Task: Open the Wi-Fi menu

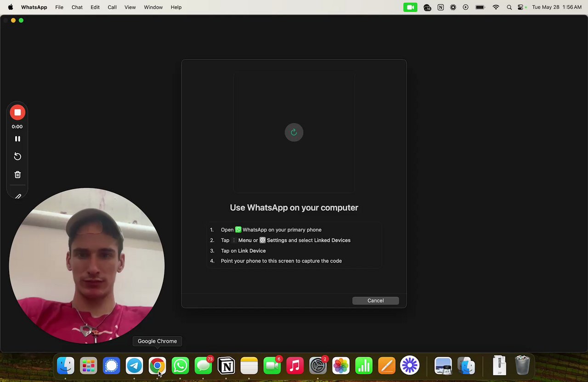Action: (x=496, y=7)
